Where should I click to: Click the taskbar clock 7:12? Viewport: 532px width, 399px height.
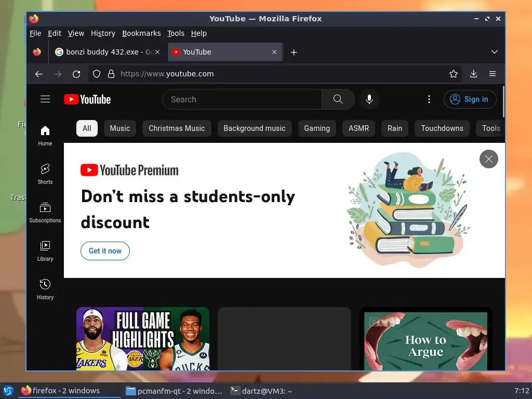coord(522,391)
